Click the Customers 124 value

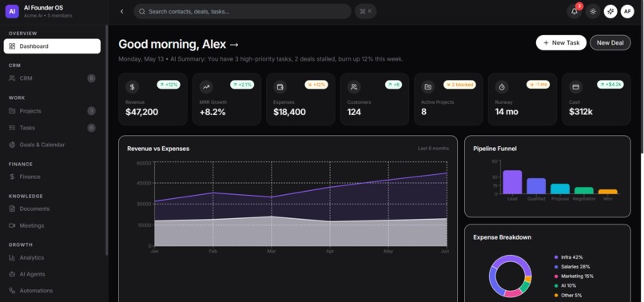(x=354, y=112)
